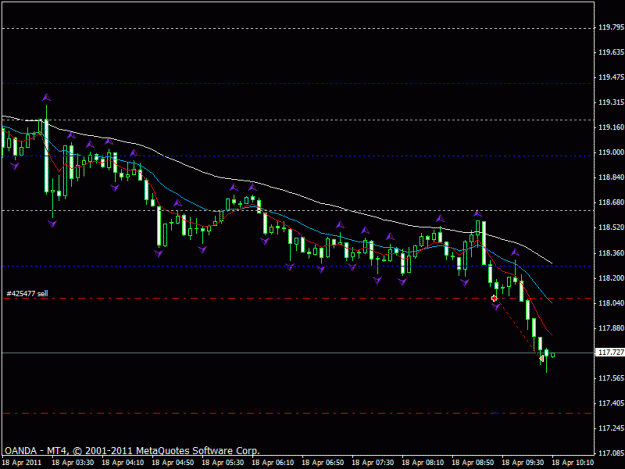Viewport: 625px width, 469px height.
Task: Click the '18 Apr 06:10' time label
Action: (273, 463)
